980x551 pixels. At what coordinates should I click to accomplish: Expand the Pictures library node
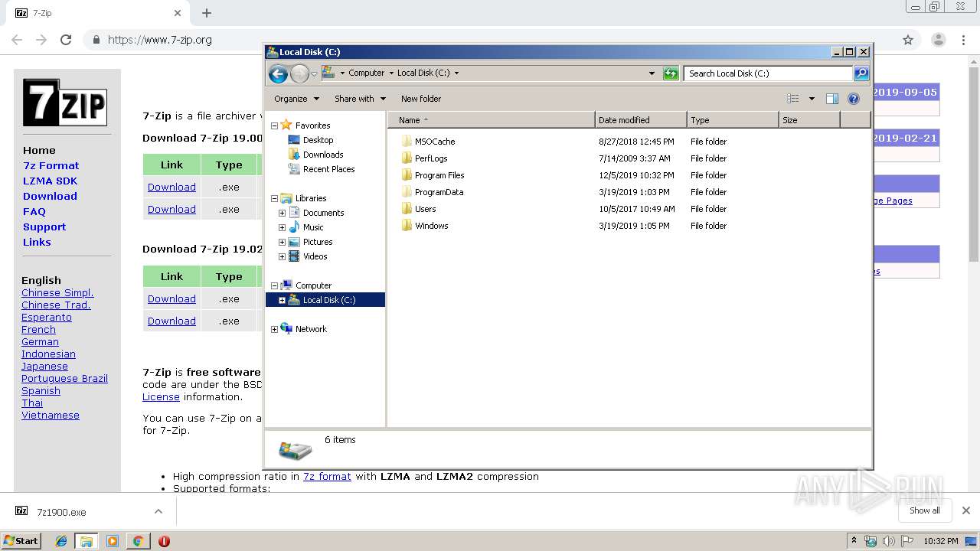tap(282, 242)
